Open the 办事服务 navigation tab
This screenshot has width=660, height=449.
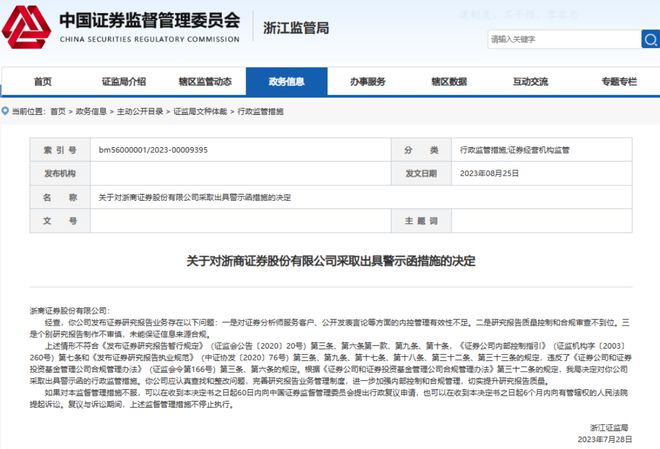(368, 82)
